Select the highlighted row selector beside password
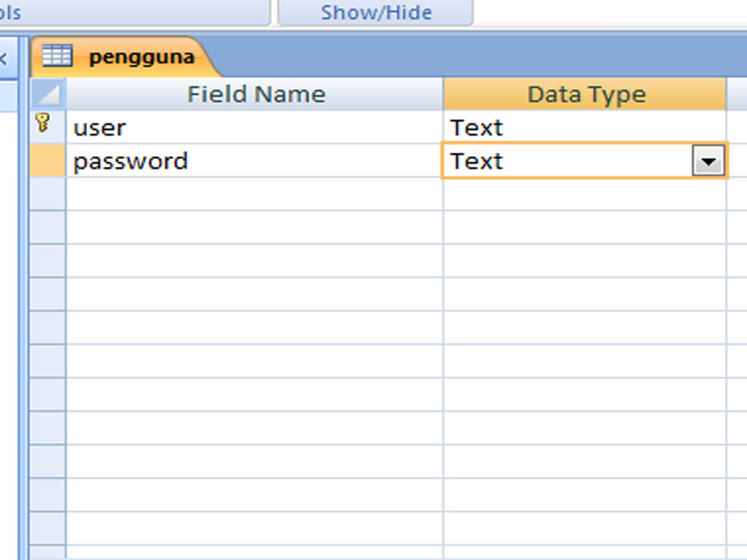Image resolution: width=747 pixels, height=560 pixels. [x=48, y=161]
